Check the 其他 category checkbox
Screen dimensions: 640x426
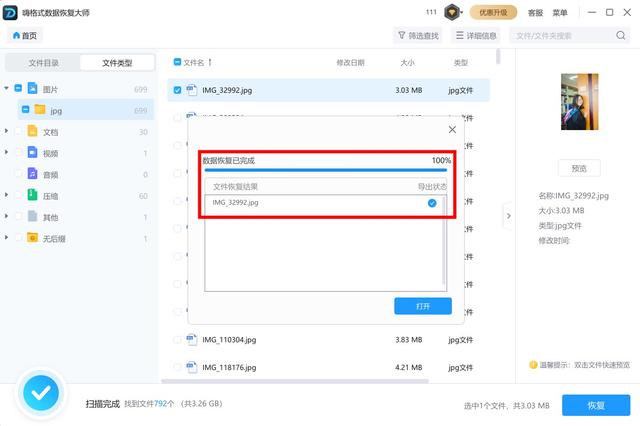pyautogui.click(x=18, y=216)
